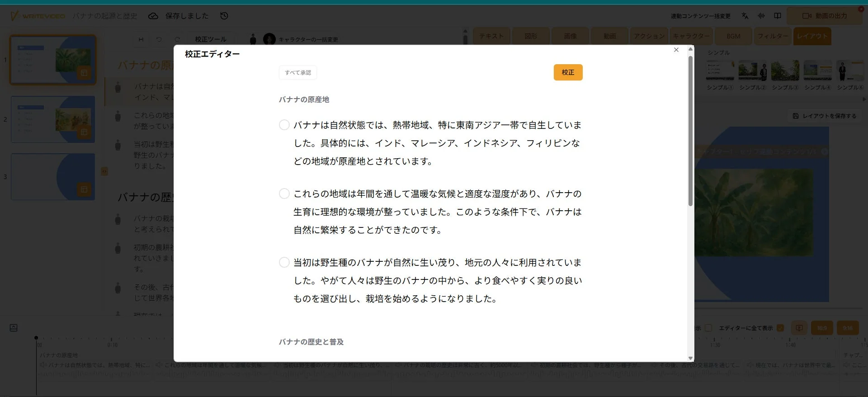Switch to the 動画 tab

(609, 36)
